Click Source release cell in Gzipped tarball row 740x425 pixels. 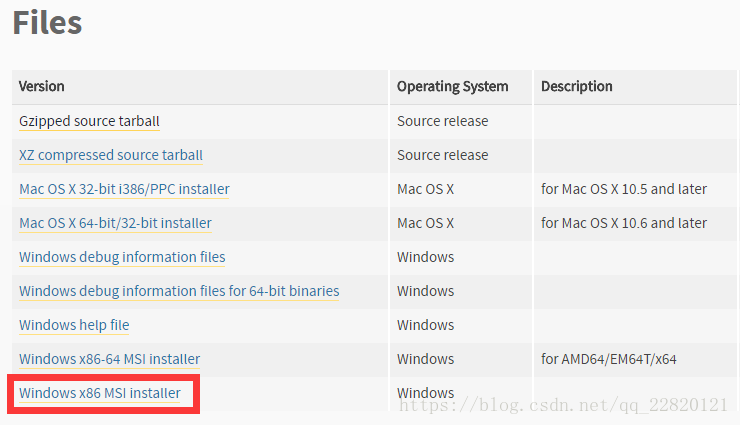(442, 121)
